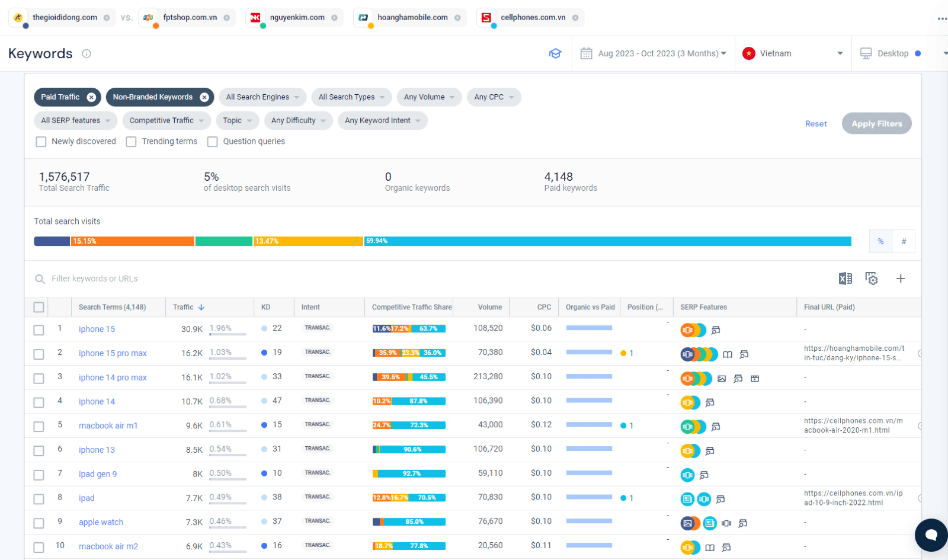The height and width of the screenshot is (560, 948).
Task: Export keywords table to Excel
Action: 845,279
